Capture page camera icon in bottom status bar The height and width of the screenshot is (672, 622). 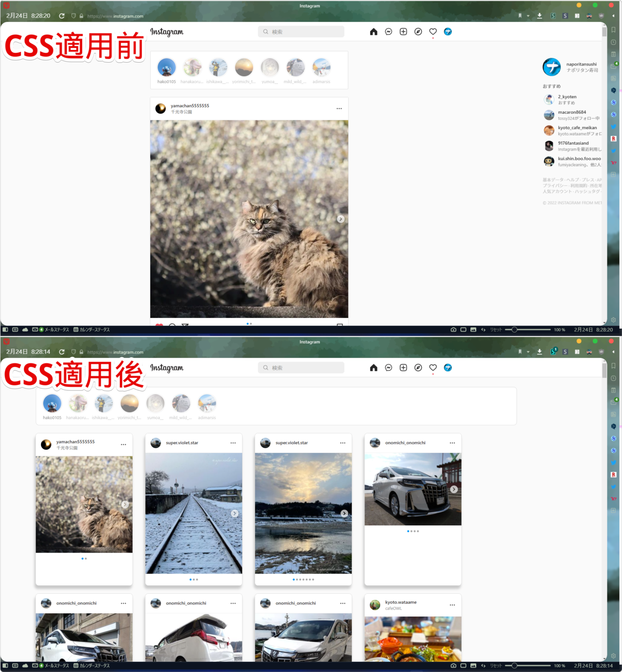tap(453, 666)
